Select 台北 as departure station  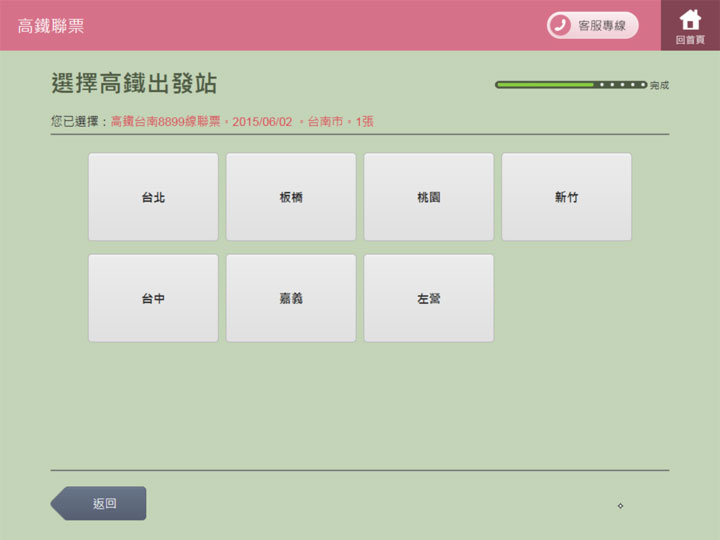[x=153, y=197]
